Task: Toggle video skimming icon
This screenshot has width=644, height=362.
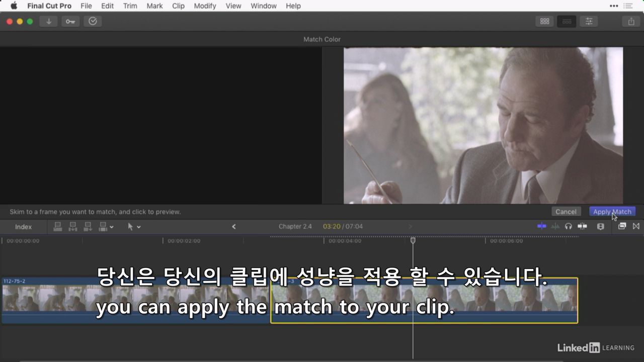Action: (x=542, y=226)
